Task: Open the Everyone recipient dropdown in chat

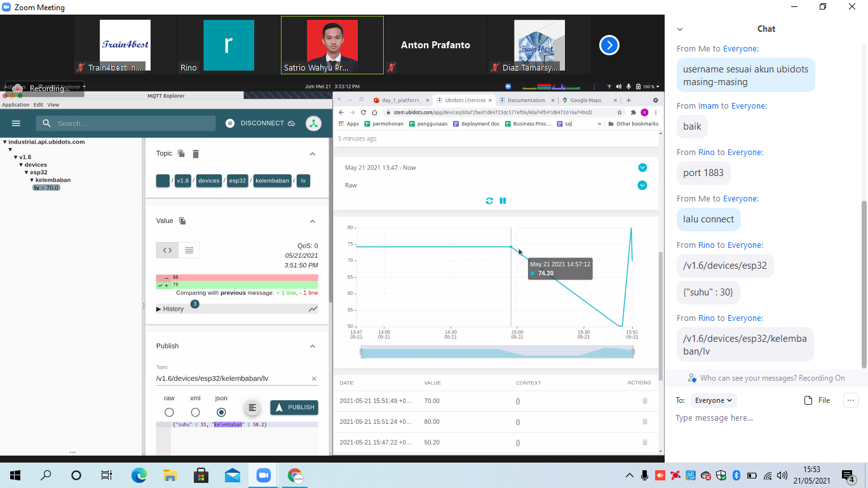Action: [713, 400]
